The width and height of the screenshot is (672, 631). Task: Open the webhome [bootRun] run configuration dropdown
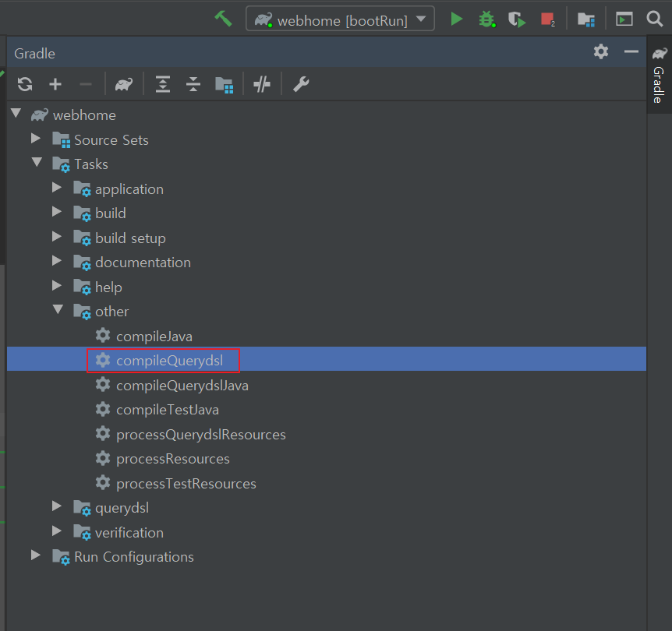pos(340,19)
